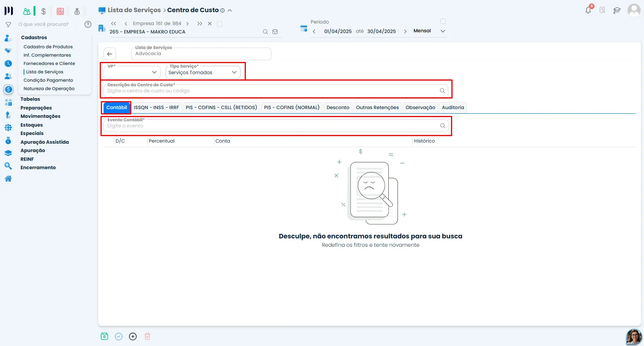Open the user profile avatar
The image size is (644, 346).
pyautogui.click(x=634, y=10)
